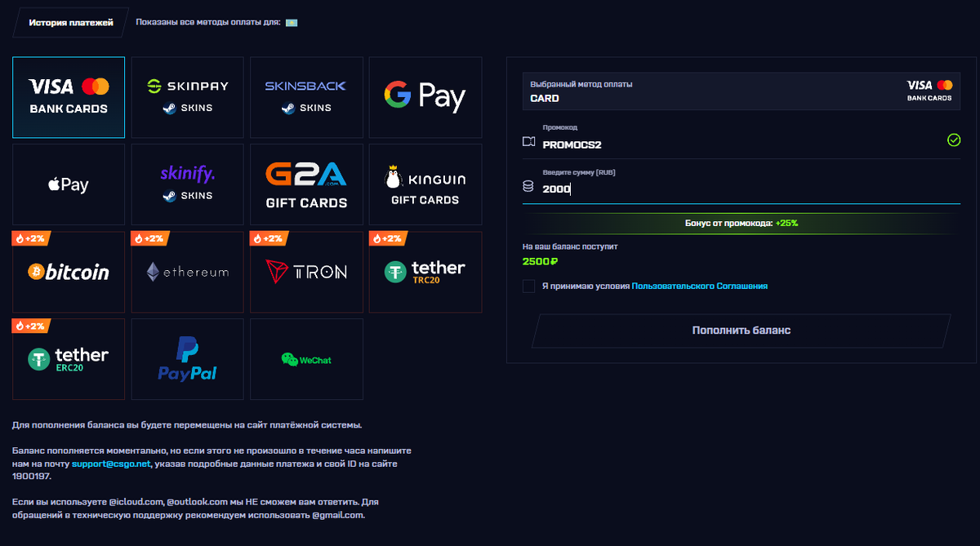Click the support@csgo.net email link

(111, 464)
